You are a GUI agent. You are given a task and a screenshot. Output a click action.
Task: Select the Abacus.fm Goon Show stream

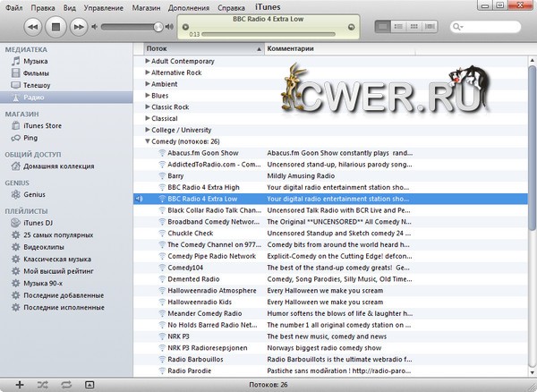(330, 153)
